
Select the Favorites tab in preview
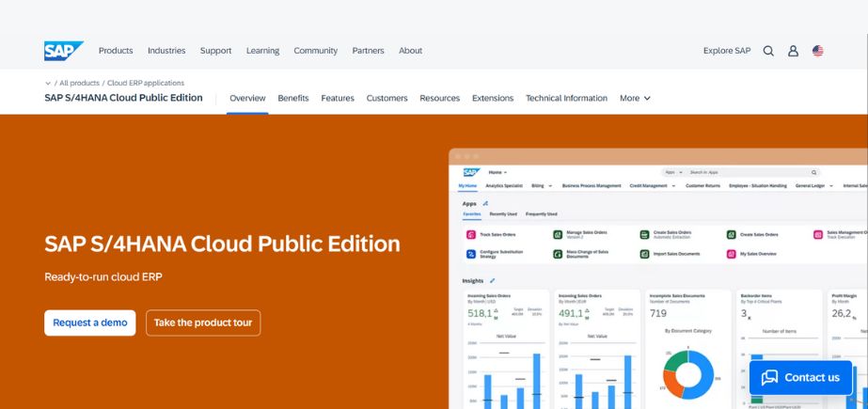click(x=472, y=214)
